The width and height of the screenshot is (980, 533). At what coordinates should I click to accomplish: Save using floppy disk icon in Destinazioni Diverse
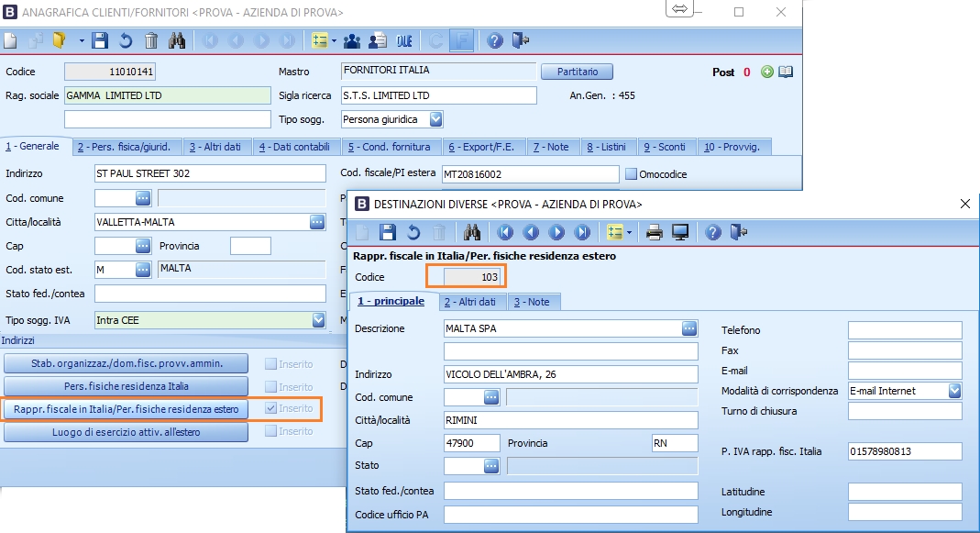pyautogui.click(x=388, y=232)
